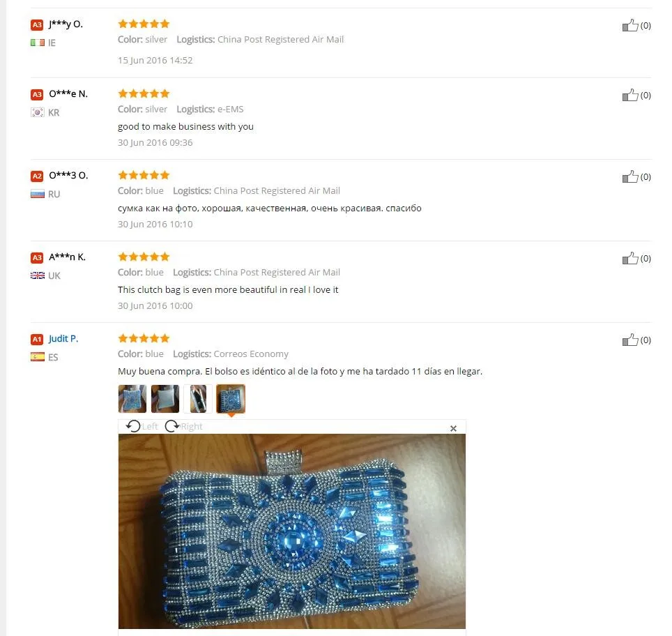Open Judit P.'s profile link

(63, 338)
